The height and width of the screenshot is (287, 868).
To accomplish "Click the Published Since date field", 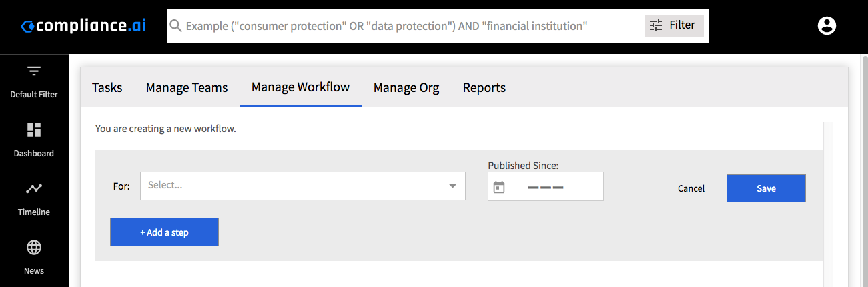I will (x=546, y=186).
